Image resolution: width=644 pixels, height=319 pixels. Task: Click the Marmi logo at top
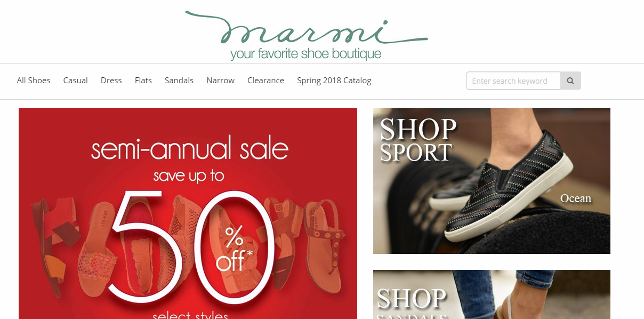click(x=306, y=35)
